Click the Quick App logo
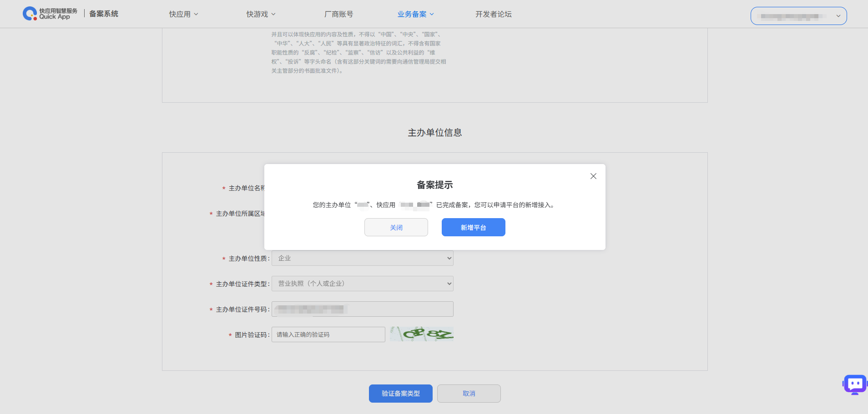The image size is (868, 414). pos(50,14)
